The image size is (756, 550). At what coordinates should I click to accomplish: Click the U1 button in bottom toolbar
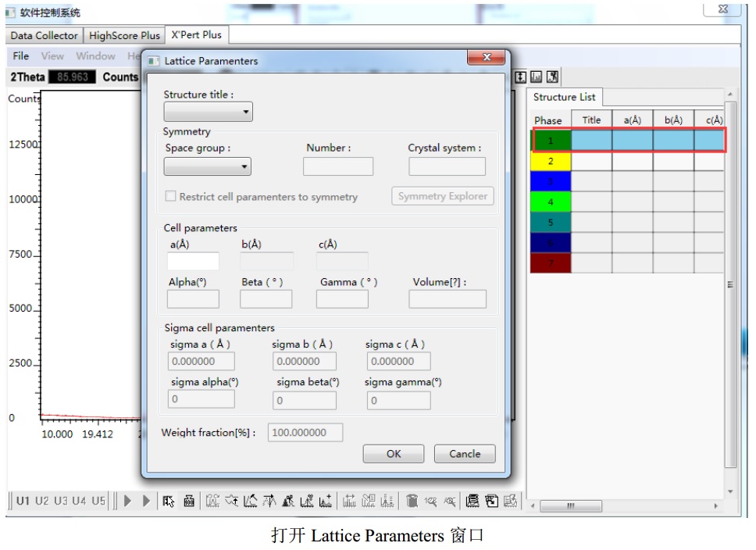pos(23,500)
